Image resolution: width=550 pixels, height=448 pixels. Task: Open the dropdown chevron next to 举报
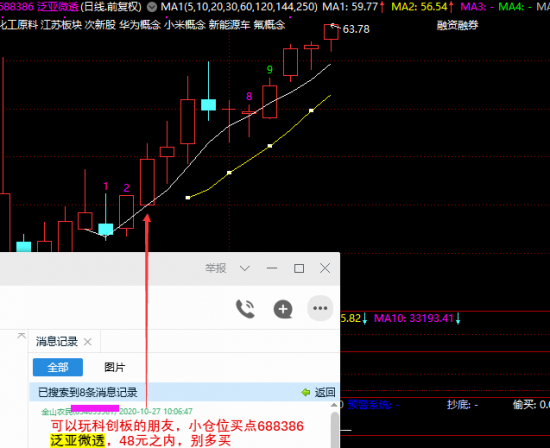coord(245,268)
